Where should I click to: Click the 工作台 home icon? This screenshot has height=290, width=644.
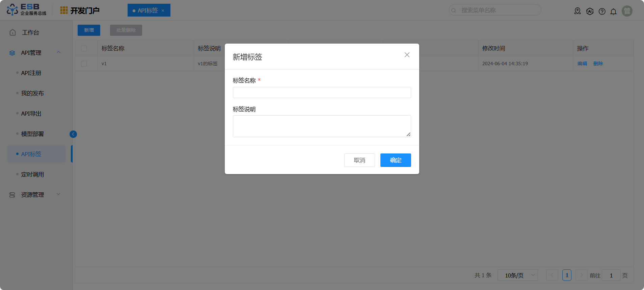coord(13,32)
